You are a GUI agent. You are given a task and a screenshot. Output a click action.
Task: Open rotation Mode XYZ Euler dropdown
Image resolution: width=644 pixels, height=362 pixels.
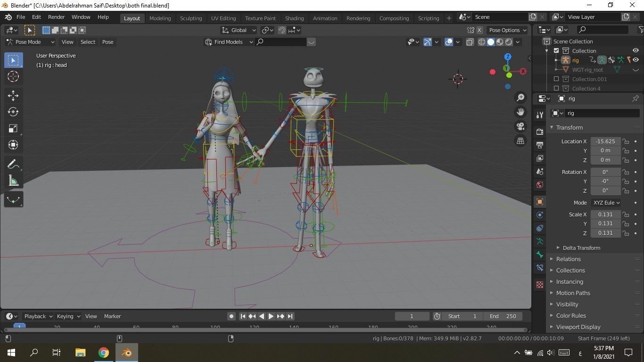[606, 203]
